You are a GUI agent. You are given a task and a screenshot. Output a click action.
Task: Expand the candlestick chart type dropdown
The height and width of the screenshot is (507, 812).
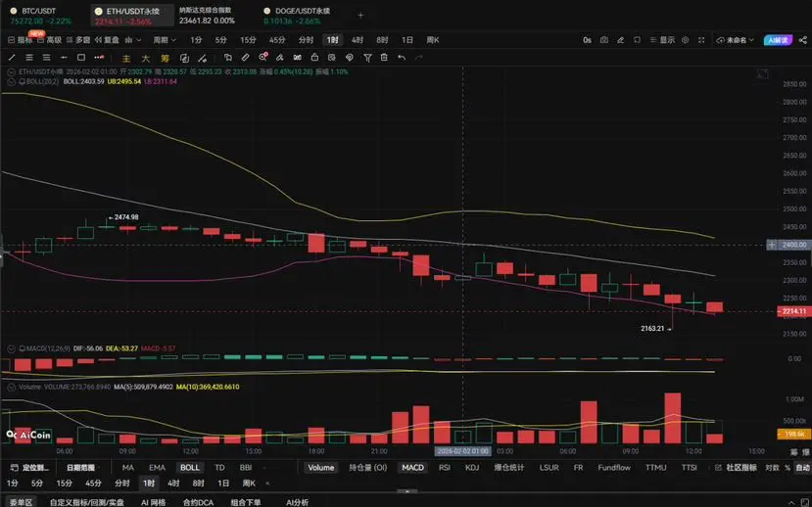132,40
